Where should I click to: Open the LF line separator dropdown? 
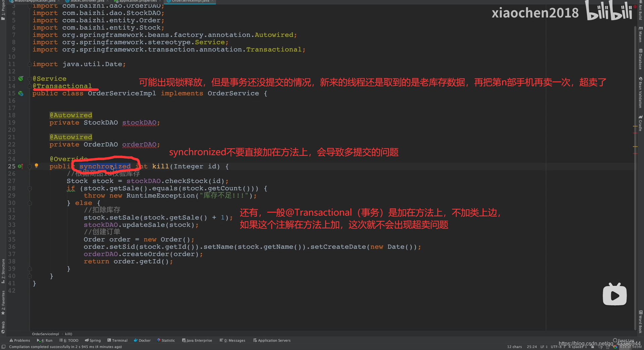point(544,347)
